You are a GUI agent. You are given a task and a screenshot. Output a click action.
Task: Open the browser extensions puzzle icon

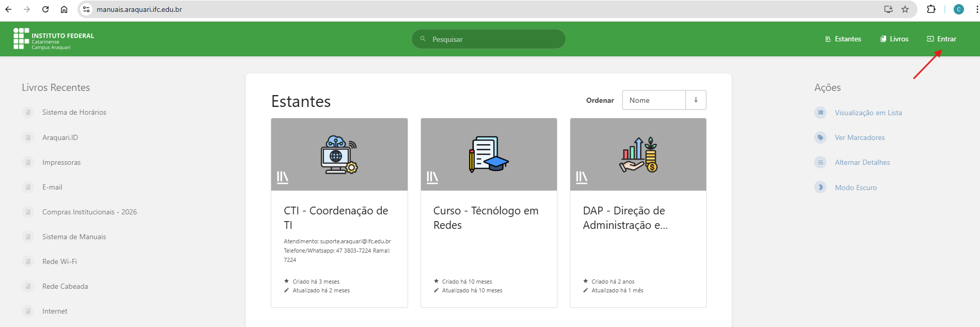(931, 9)
